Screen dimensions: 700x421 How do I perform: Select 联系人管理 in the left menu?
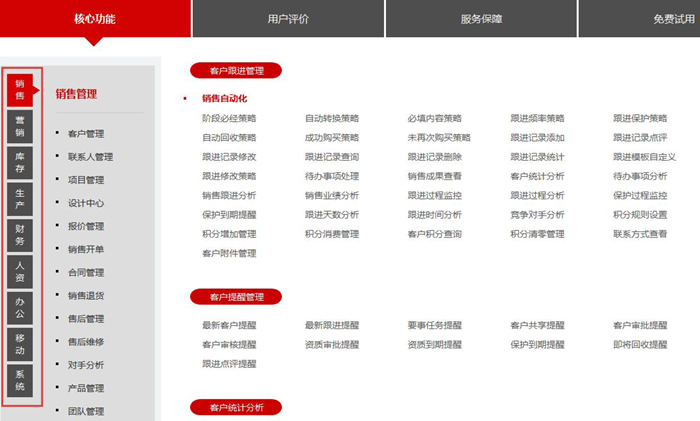[90, 157]
